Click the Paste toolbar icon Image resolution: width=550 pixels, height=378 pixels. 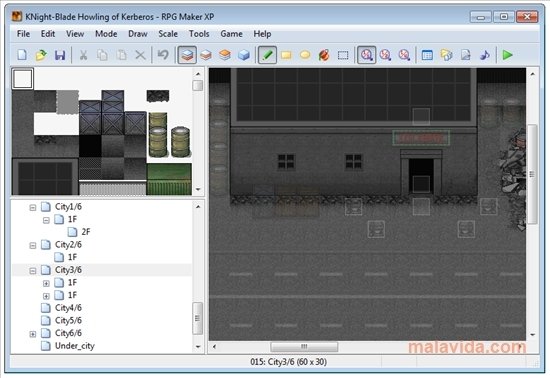tap(121, 55)
